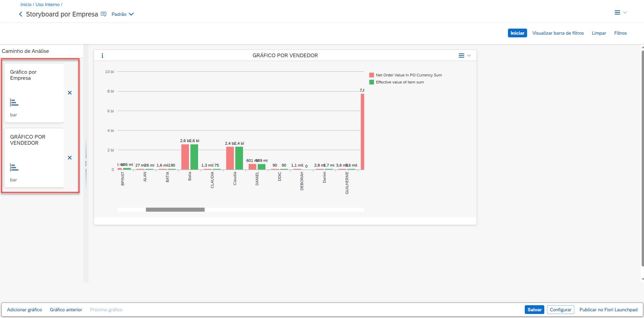Open the comment icon next to Storyboard title
Image resolution: width=644 pixels, height=318 pixels.
coord(104,14)
